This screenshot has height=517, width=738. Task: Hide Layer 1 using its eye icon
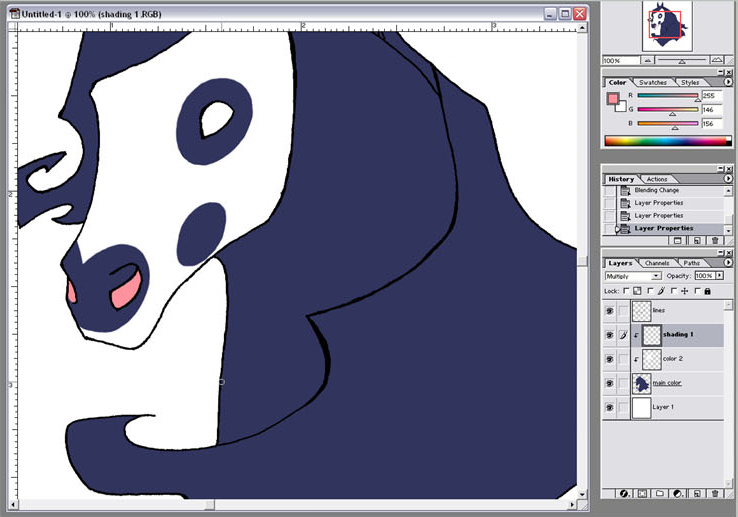(x=610, y=407)
